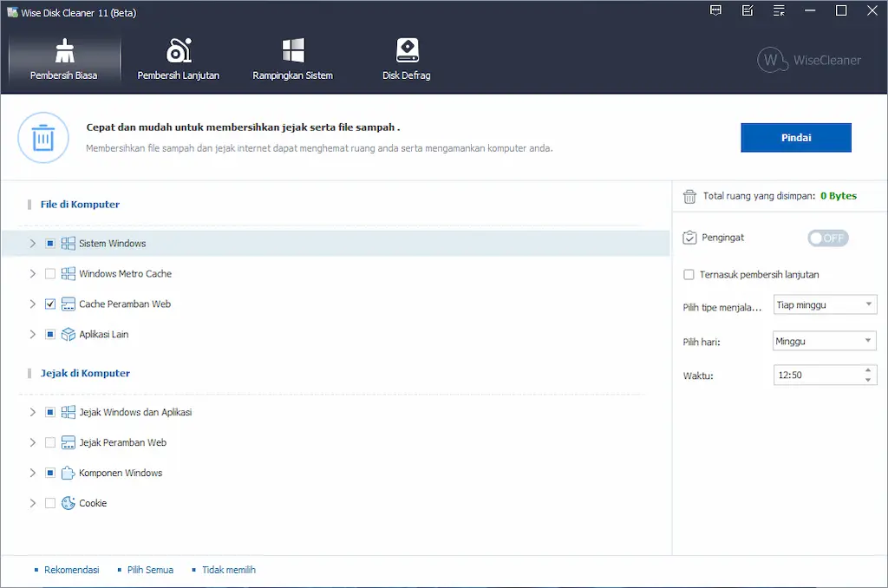Click the Pindai scan button
This screenshot has height=588, width=888.
coord(796,138)
